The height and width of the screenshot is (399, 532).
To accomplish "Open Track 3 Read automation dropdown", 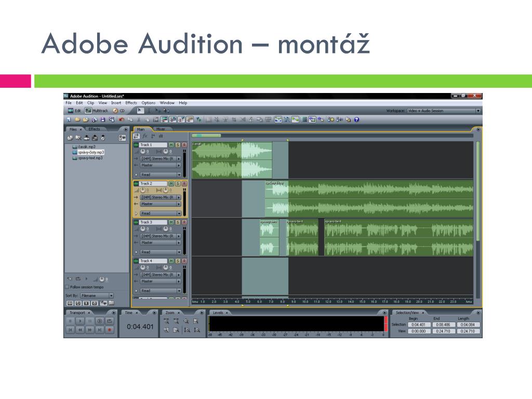I will (x=161, y=252).
